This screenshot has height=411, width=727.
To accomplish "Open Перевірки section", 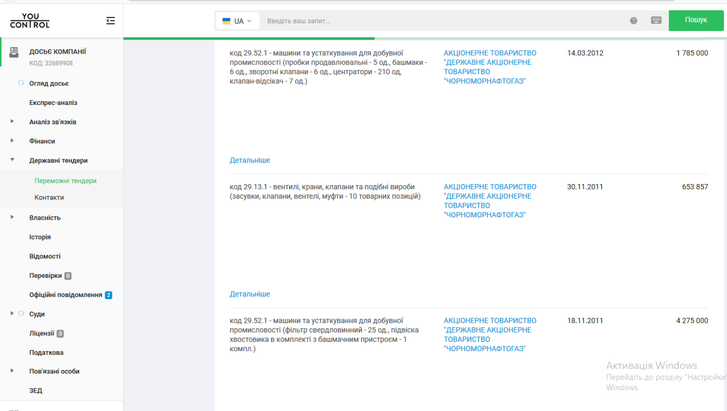I will (x=45, y=276).
